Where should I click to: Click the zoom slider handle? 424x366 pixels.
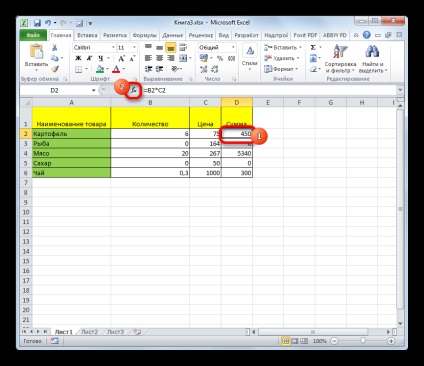click(363, 341)
